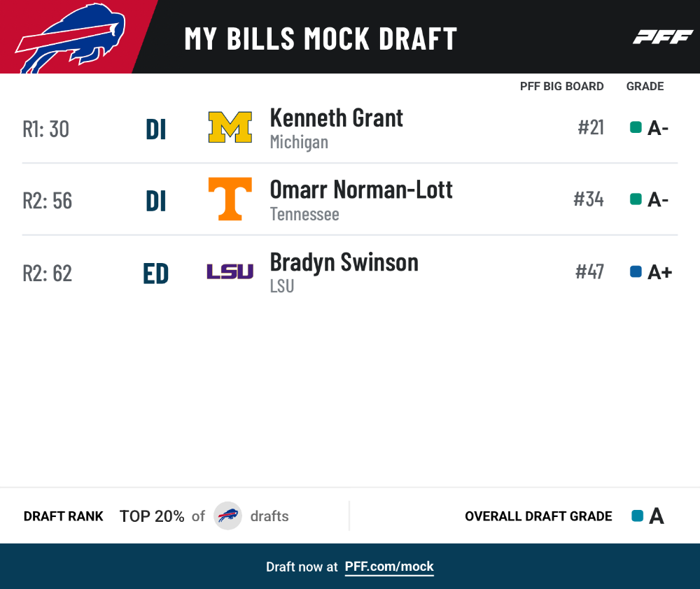The width and height of the screenshot is (700, 589).
Task: Click the PFF logo in header
Action: (663, 37)
